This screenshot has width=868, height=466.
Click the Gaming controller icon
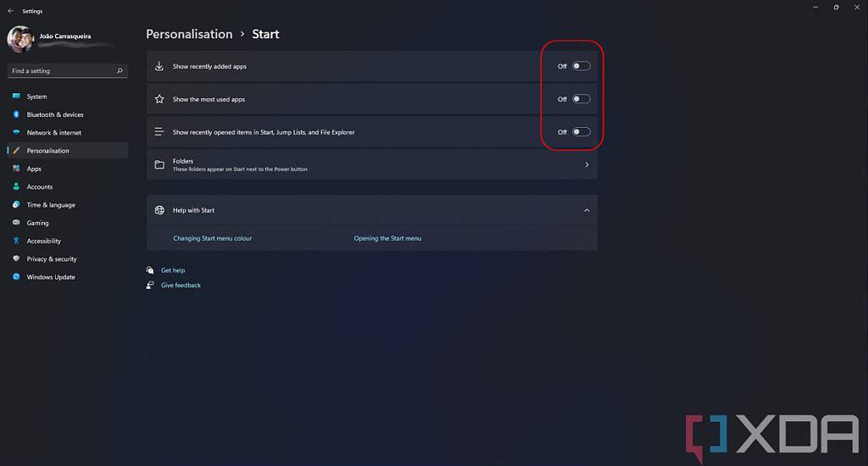[x=16, y=223]
